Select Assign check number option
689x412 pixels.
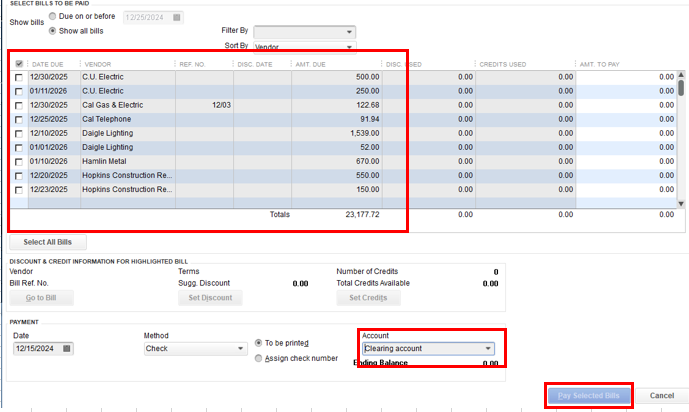pyautogui.click(x=258, y=358)
